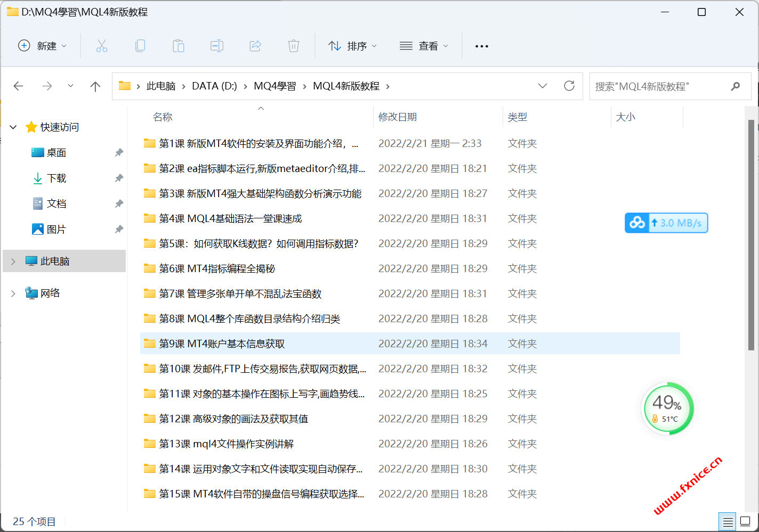Expand the 此电脑 tree node

point(13,261)
